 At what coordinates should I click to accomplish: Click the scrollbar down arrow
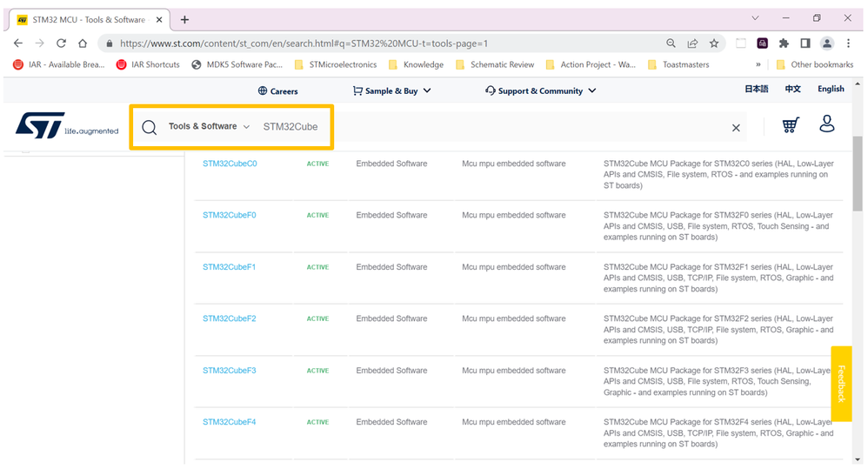pyautogui.click(x=858, y=459)
